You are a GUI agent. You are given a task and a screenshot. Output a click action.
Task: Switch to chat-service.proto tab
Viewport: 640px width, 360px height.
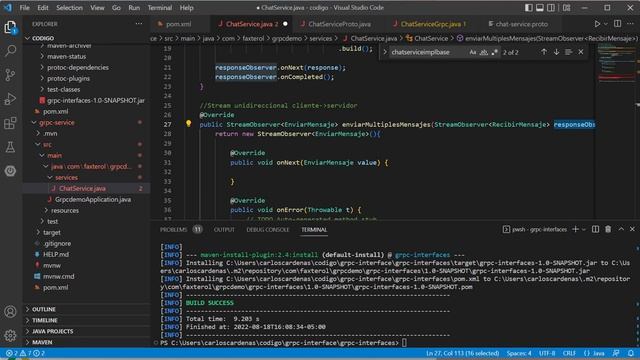coord(522,24)
